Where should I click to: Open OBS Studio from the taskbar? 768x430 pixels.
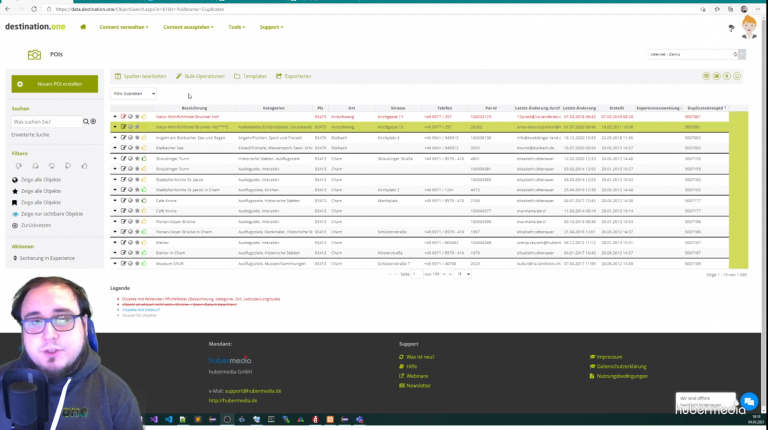click(x=227, y=420)
